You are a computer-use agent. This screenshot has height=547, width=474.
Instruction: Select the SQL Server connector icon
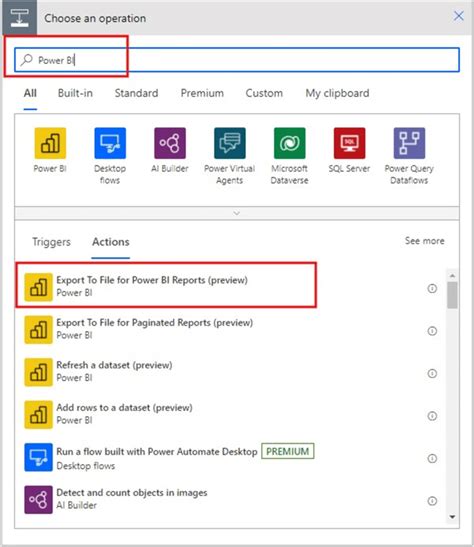(x=349, y=143)
